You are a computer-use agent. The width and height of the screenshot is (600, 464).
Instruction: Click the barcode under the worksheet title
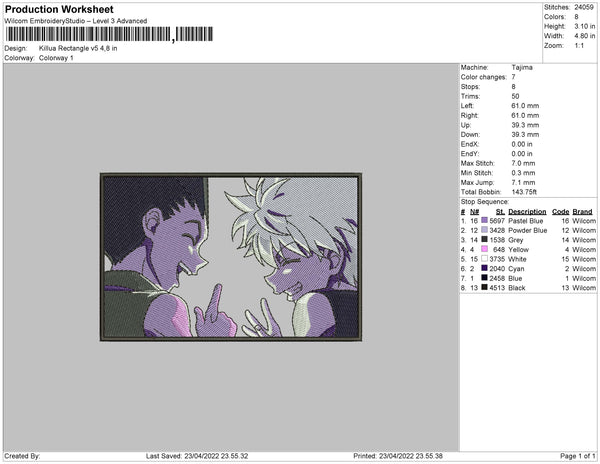(109, 34)
